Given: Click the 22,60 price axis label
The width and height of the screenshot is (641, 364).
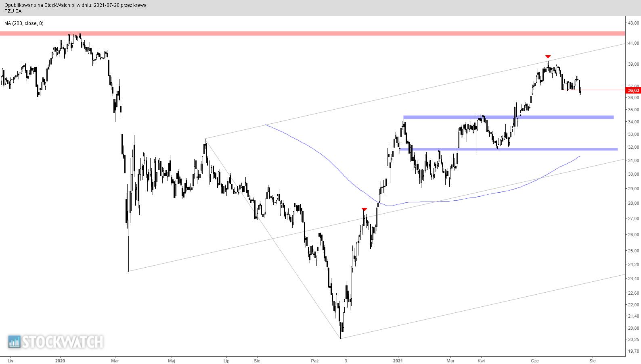Looking at the screenshot, I should point(633,293).
